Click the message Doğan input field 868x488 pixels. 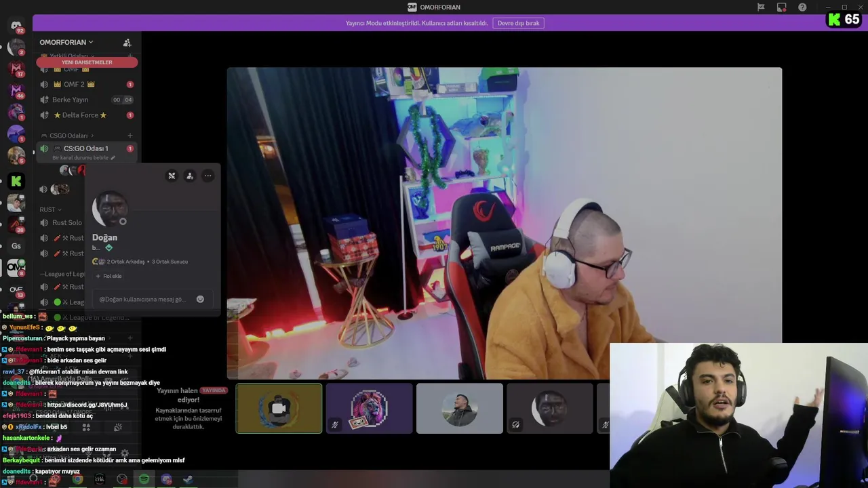153,299
